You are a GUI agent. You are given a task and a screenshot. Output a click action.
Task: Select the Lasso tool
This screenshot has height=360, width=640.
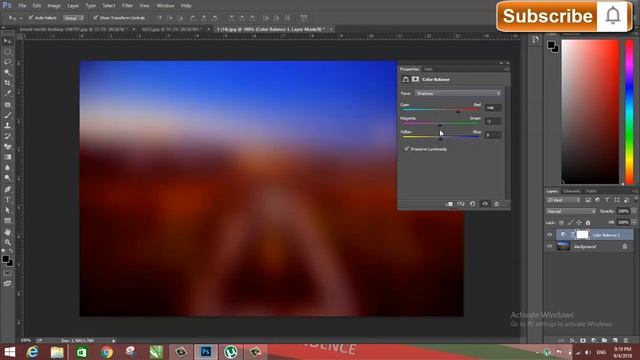7,62
